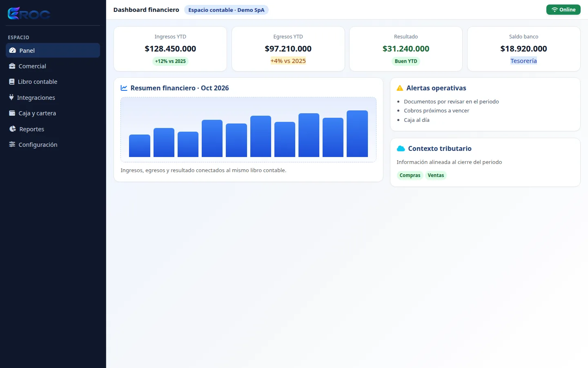Click the Tesorería label in Saldo banco card

point(523,61)
